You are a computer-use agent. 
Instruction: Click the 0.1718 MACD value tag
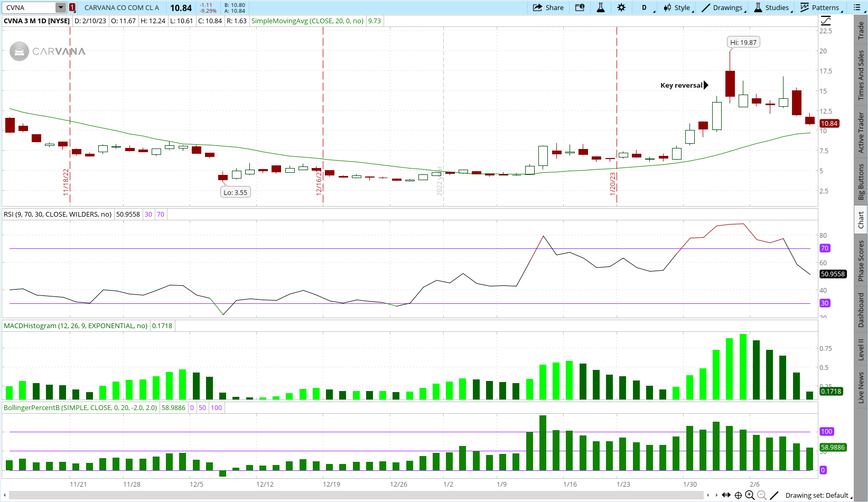tap(831, 391)
